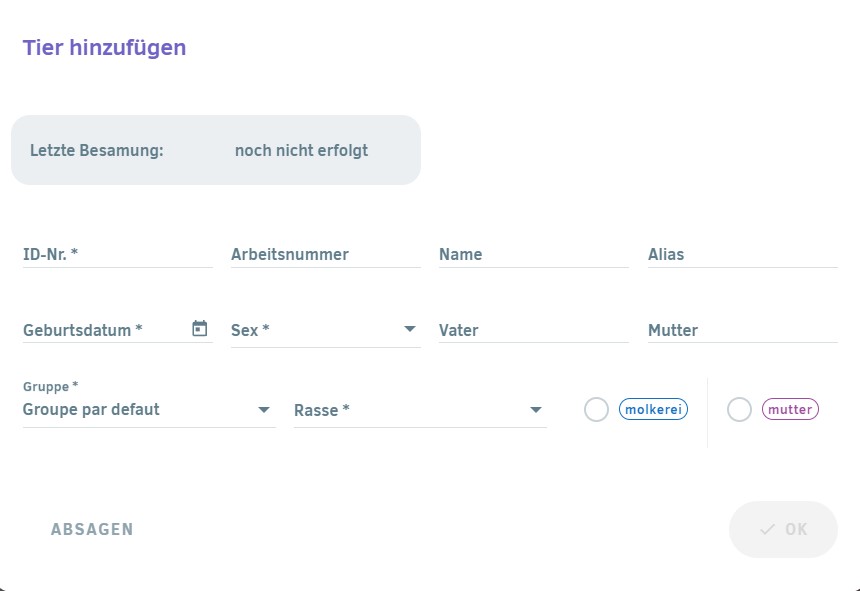860x591 pixels.
Task: Open the Gruppe dropdown arrow
Action: [264, 410]
